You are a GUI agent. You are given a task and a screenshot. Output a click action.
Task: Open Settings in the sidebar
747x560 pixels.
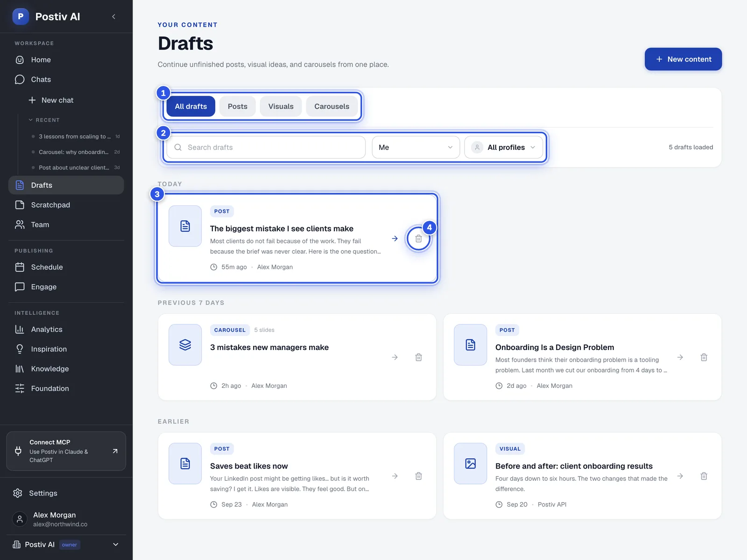(x=66, y=493)
